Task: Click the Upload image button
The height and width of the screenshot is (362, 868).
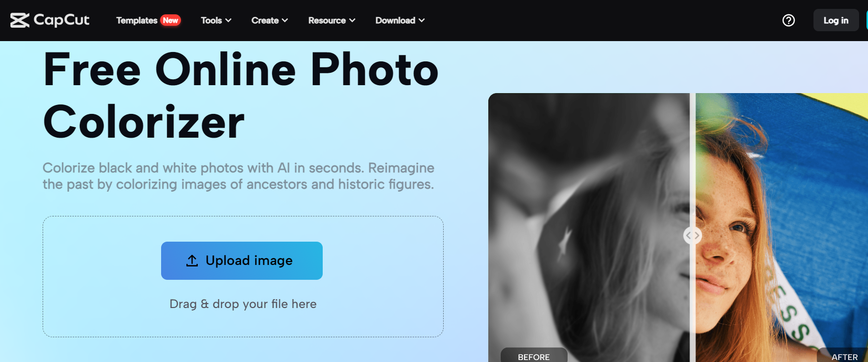Action: point(242,260)
